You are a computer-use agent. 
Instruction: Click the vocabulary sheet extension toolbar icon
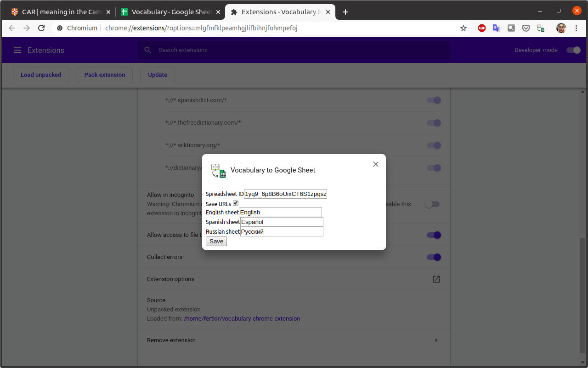(541, 28)
